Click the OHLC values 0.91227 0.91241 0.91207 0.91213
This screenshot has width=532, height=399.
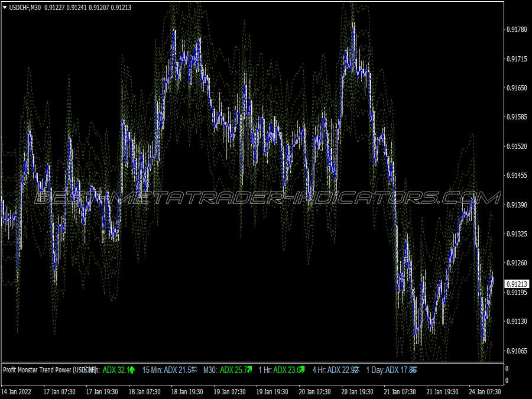88,8
